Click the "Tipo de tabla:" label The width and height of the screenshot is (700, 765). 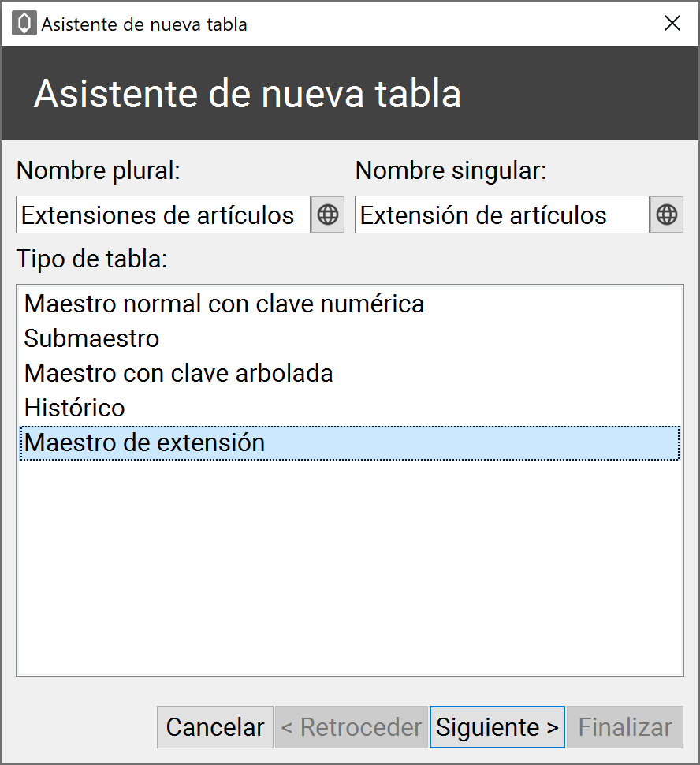(x=91, y=259)
